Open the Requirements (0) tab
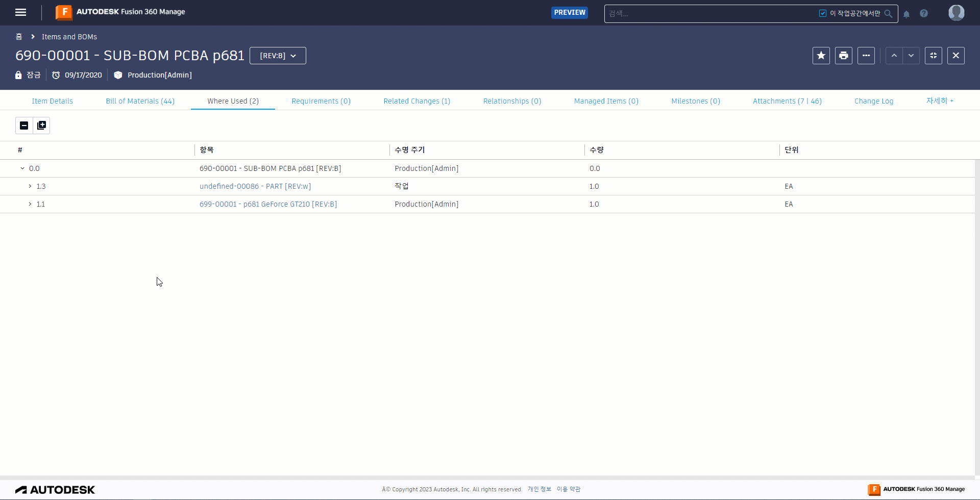 point(321,101)
